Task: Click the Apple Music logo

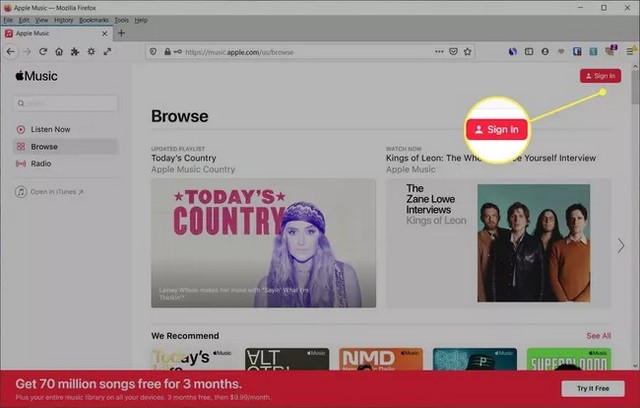Action: 36,76
